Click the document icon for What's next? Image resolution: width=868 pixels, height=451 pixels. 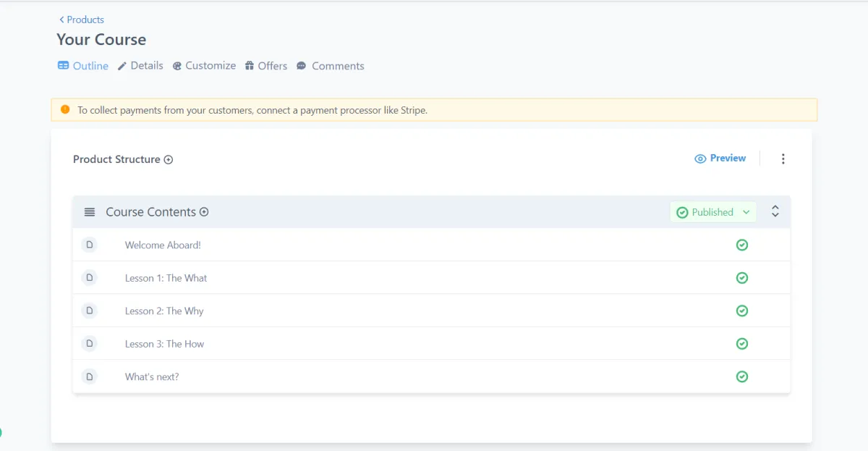point(90,376)
